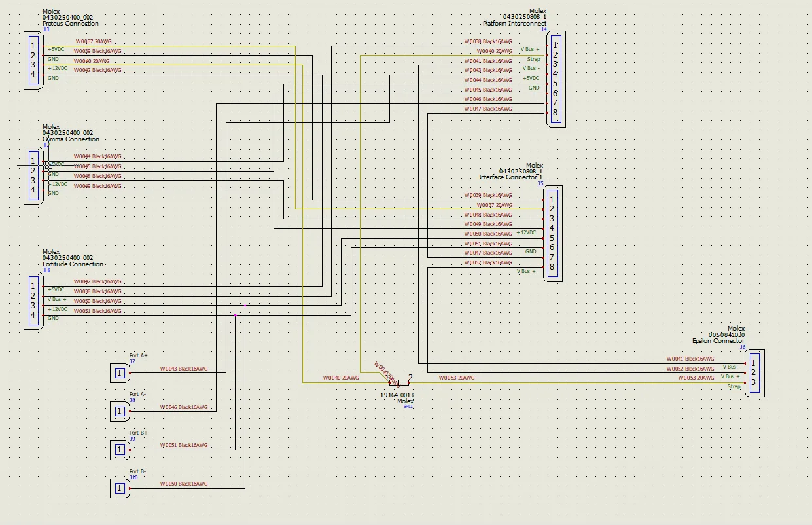Click the Port A- J8 single-pin connector
This screenshot has height=525, width=812.
[x=120, y=411]
